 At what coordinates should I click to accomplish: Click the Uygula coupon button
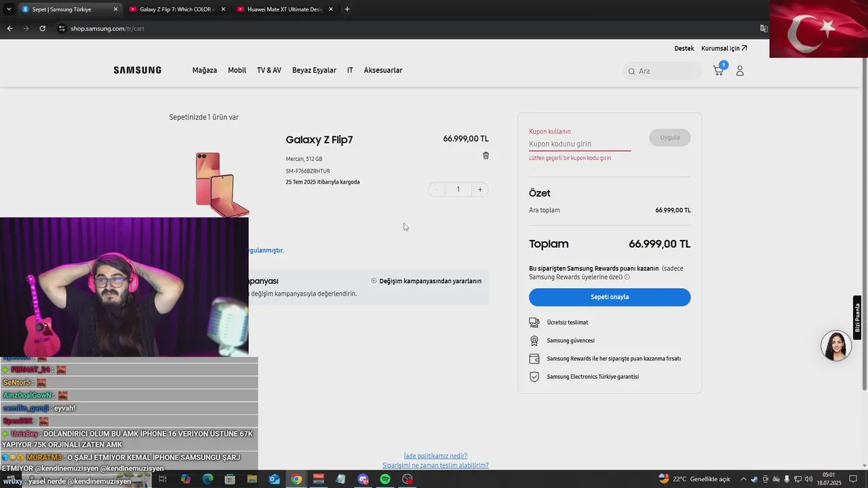(670, 138)
